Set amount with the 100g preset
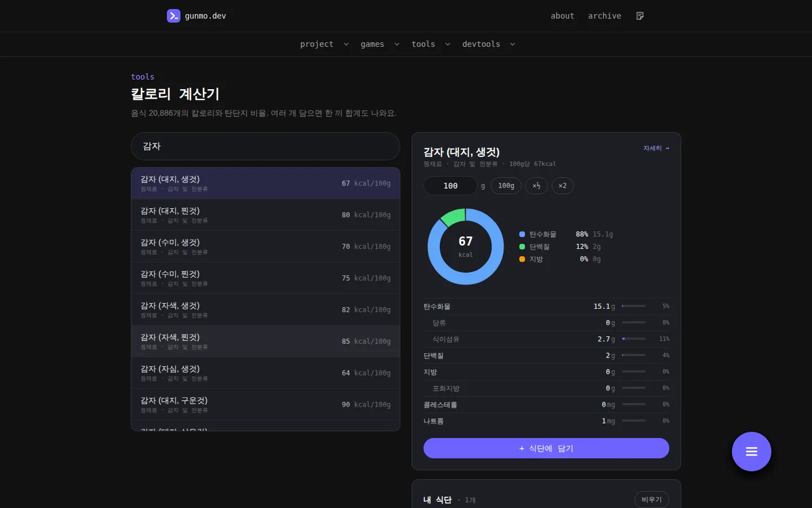The height and width of the screenshot is (508, 812). [506, 186]
